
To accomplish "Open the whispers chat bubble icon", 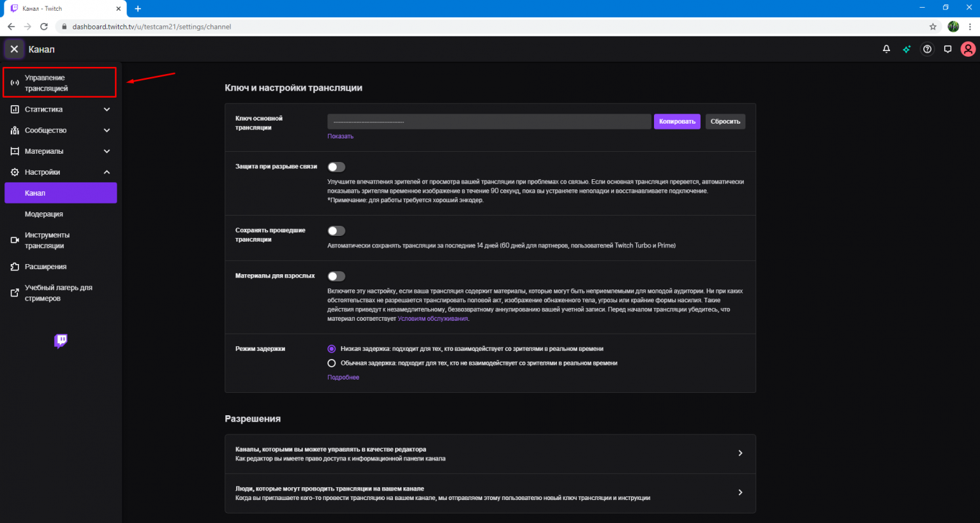I will (x=947, y=49).
